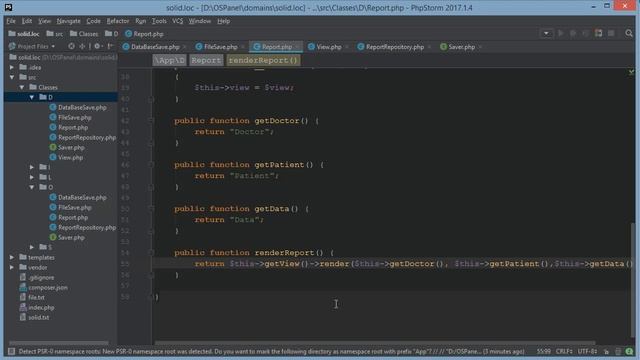Open the Window menu
Screen dimensions: 640x360
tap(200, 21)
